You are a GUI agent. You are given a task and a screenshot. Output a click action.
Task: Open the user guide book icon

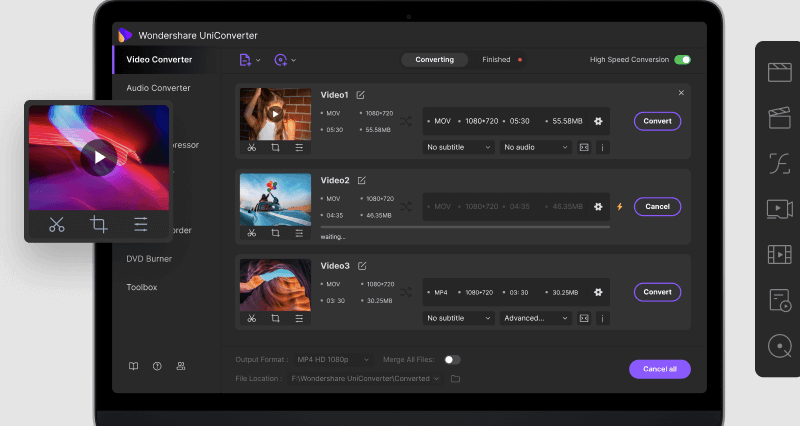pyautogui.click(x=133, y=366)
